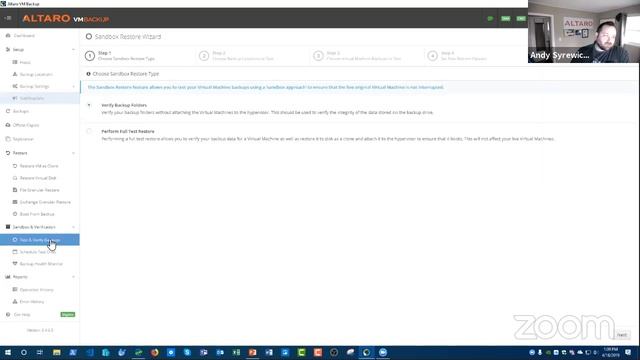Screen dimensions: 640x360
Task: Open Backups icon in sidebar
Action: (8, 111)
